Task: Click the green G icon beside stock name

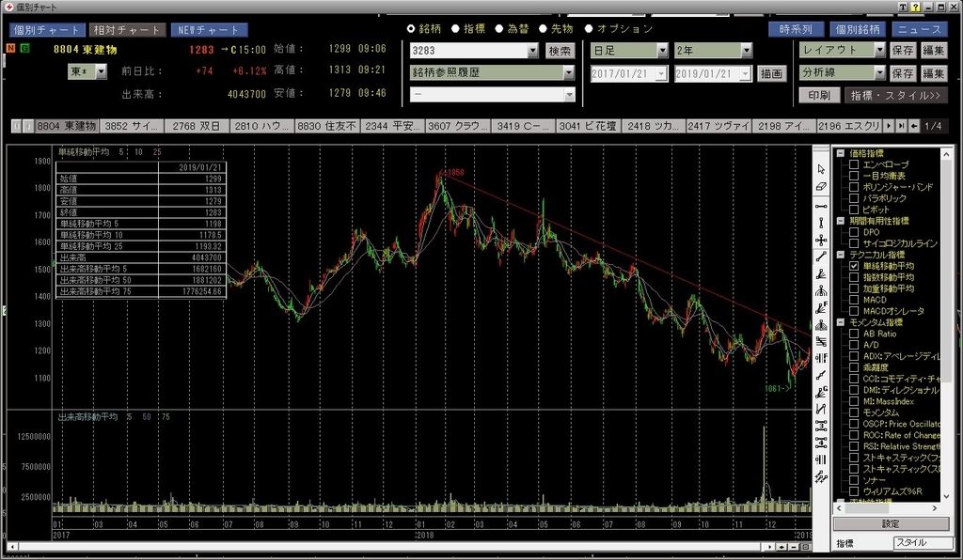Action: point(25,48)
